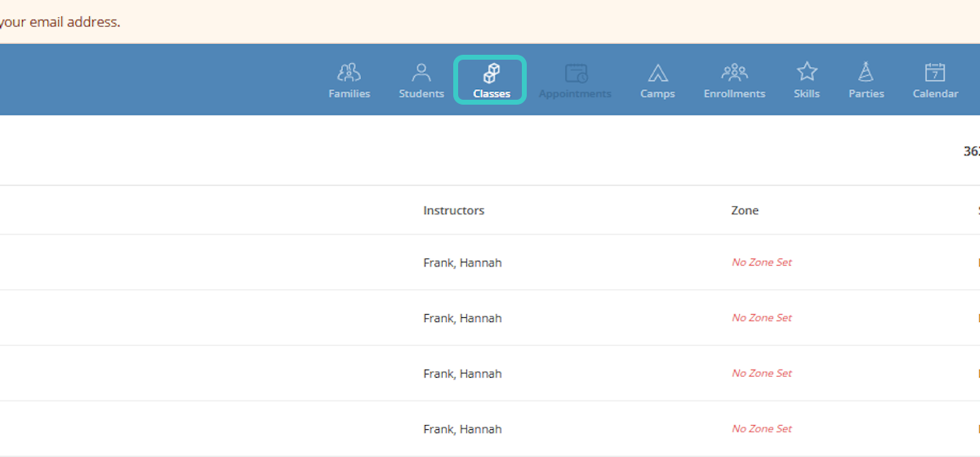Open the Parties hat icon
Screen dimensions: 980x457
pyautogui.click(x=866, y=73)
